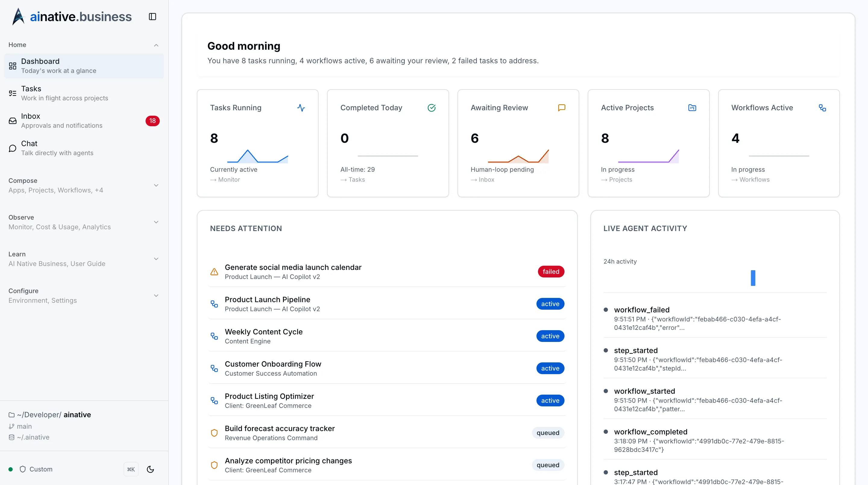Open the Weekly Content Cycle row
Image resolution: width=868 pixels, height=485 pixels.
point(387,336)
